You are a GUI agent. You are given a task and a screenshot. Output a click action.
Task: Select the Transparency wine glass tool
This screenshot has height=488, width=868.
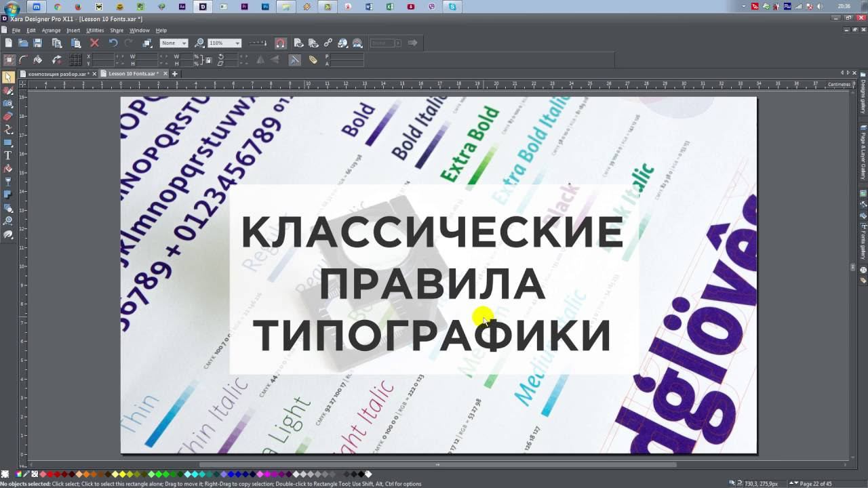click(8, 182)
